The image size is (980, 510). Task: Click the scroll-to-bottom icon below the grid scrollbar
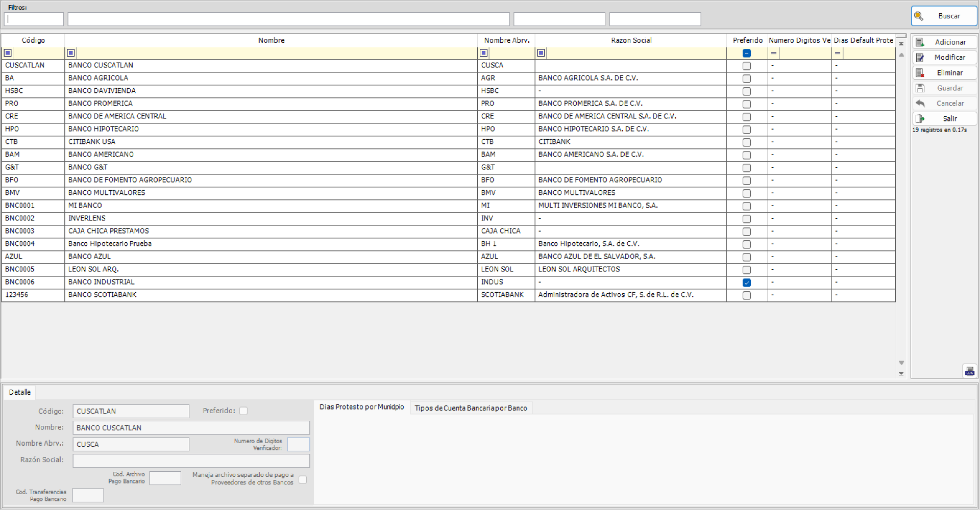click(x=901, y=374)
